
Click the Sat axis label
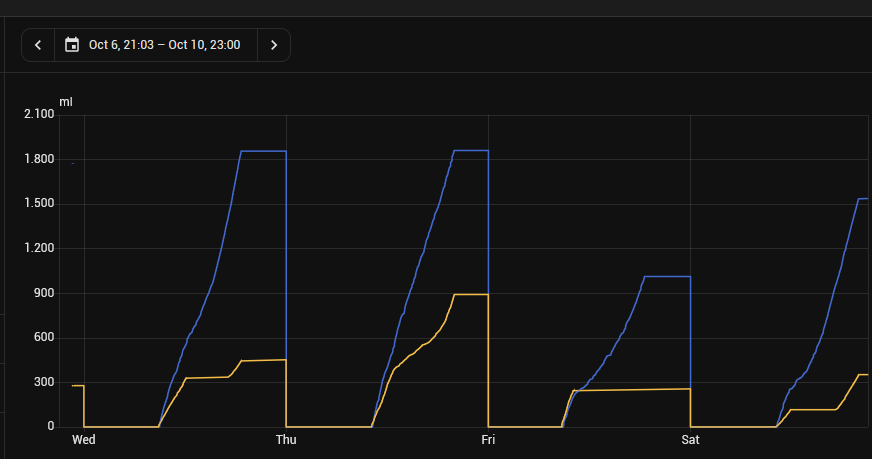690,440
